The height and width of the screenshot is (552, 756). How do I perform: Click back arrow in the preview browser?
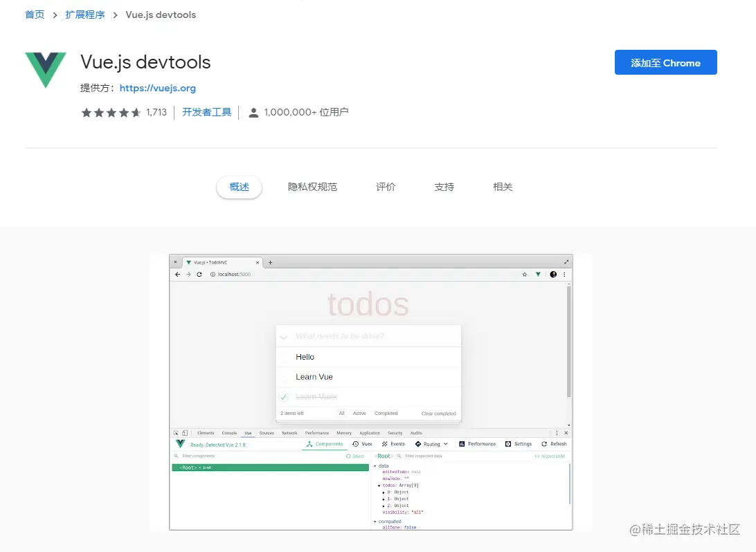coord(177,275)
